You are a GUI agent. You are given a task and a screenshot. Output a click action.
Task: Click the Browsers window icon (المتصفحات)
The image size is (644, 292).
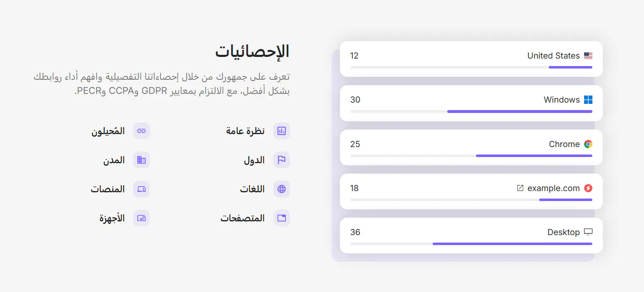point(282,218)
